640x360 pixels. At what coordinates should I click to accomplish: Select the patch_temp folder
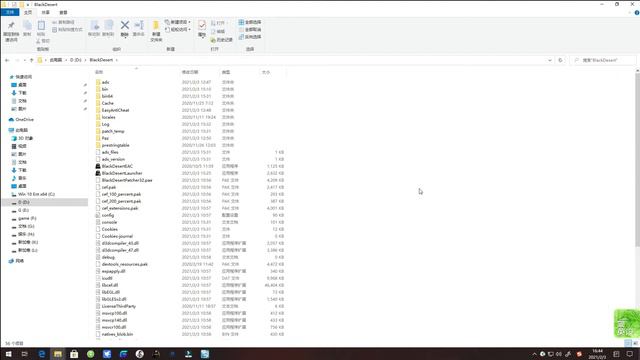click(113, 131)
